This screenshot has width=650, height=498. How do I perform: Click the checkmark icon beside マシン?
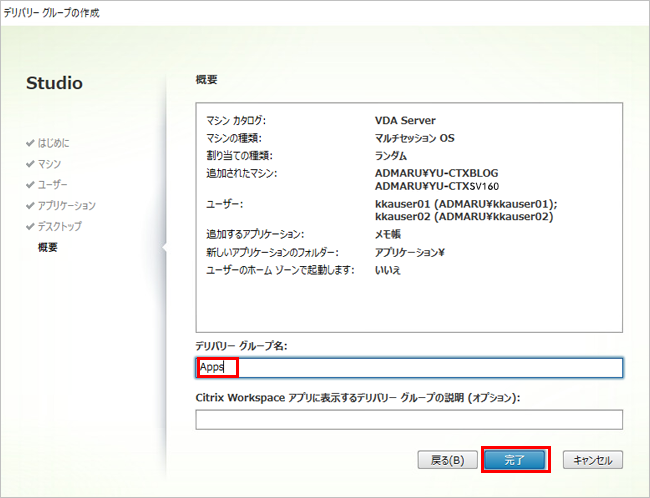coord(31,164)
